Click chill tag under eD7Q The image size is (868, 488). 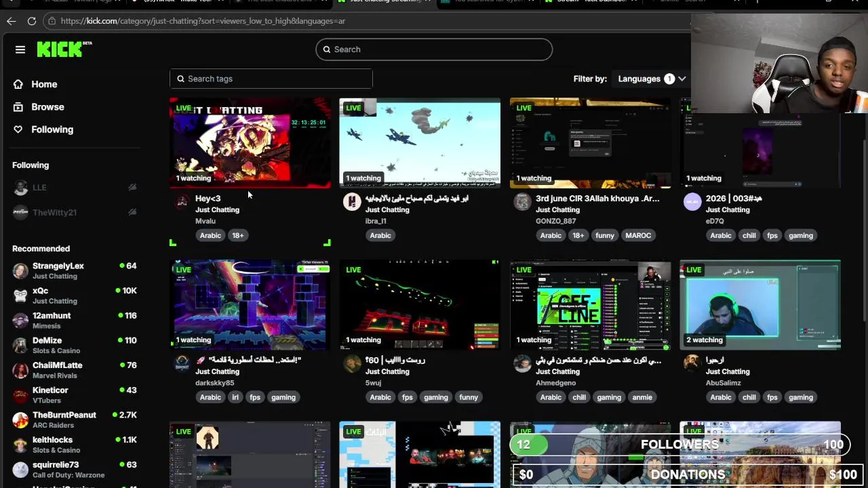coord(749,235)
